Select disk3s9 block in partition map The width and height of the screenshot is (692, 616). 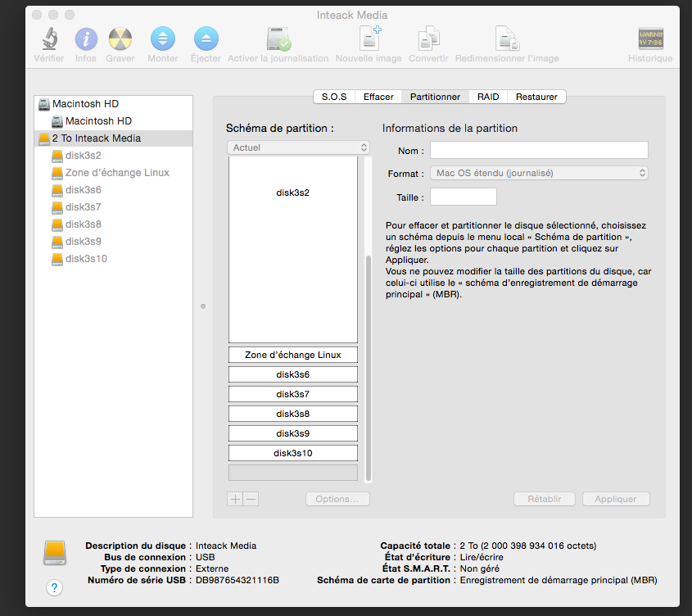(x=293, y=433)
